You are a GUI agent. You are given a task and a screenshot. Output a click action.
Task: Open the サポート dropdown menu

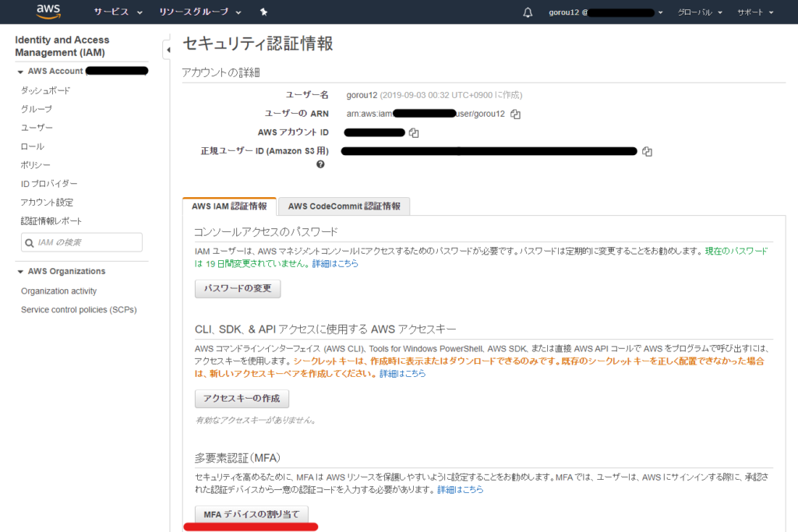(x=755, y=12)
